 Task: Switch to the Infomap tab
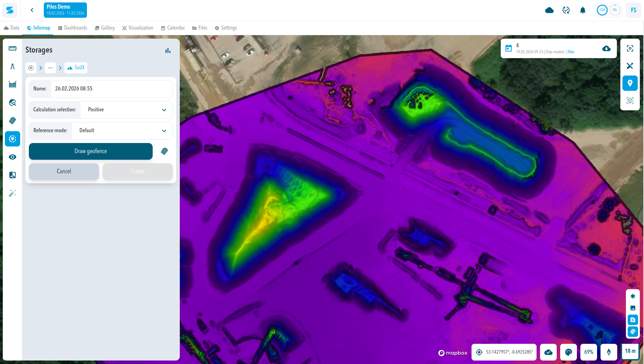pos(39,28)
